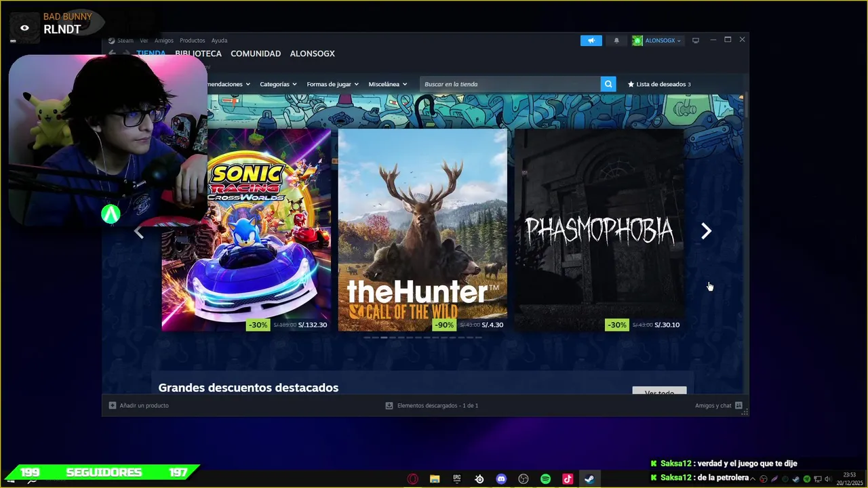Open TikTok from the taskbar

pos(568,479)
